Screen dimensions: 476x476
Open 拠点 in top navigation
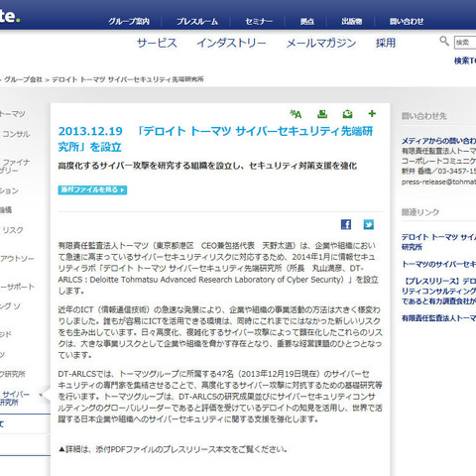(307, 22)
